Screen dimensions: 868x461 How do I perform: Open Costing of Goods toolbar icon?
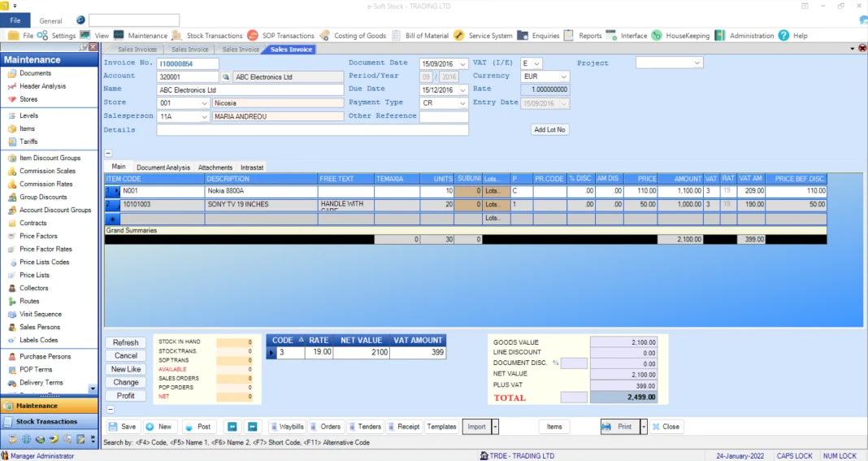[x=324, y=36]
